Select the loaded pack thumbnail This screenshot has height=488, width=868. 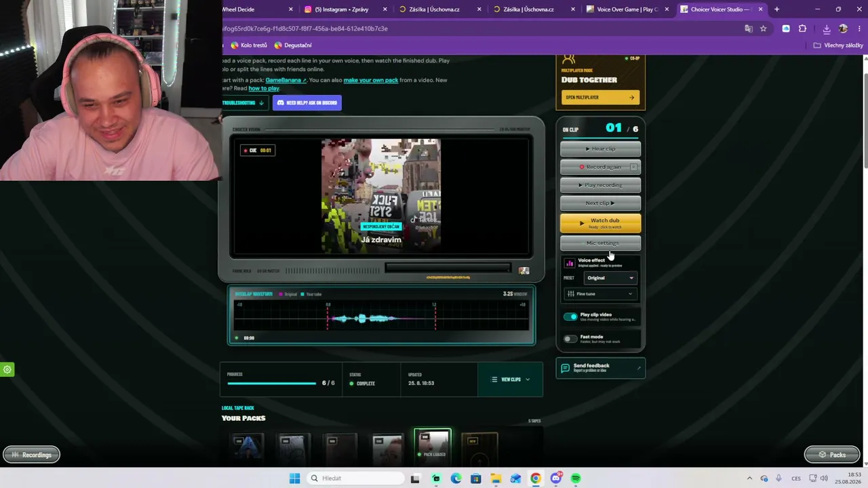coord(432,446)
